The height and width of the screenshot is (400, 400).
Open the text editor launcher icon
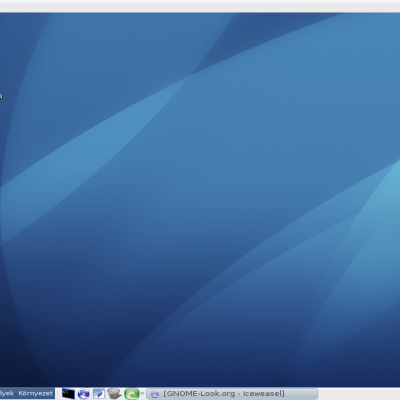tap(99, 394)
